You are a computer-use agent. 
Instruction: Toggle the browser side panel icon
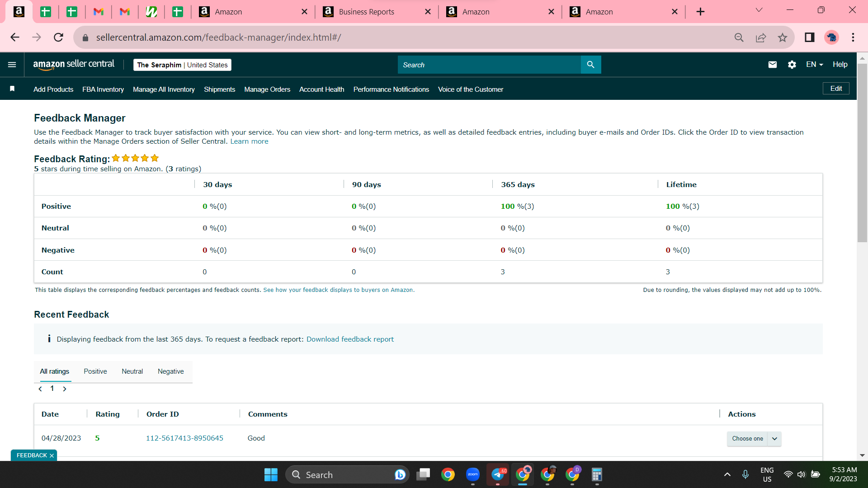[810, 38]
